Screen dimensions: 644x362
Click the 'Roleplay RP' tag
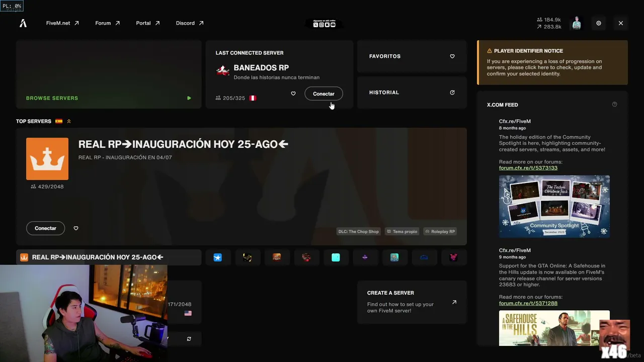440,231
